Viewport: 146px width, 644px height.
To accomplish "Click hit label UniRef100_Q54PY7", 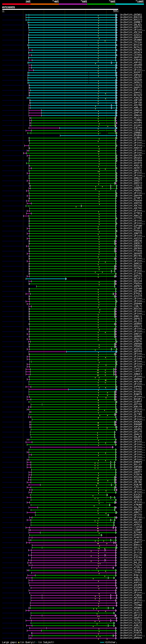I will [131, 542].
